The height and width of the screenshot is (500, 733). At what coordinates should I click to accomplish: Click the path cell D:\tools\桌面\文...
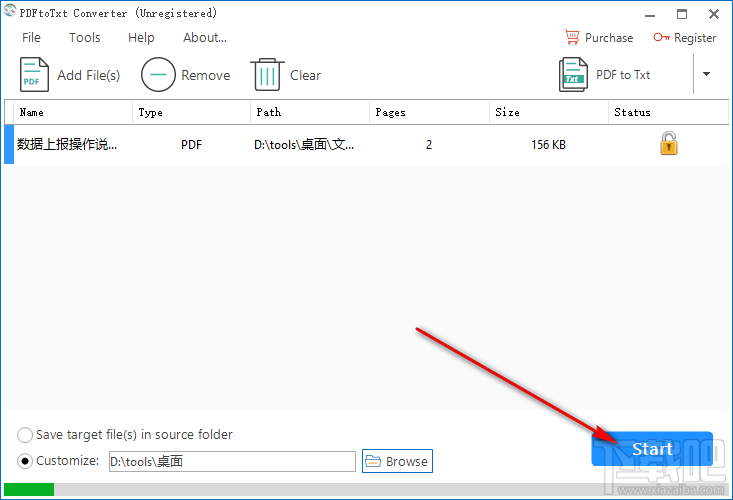click(304, 145)
